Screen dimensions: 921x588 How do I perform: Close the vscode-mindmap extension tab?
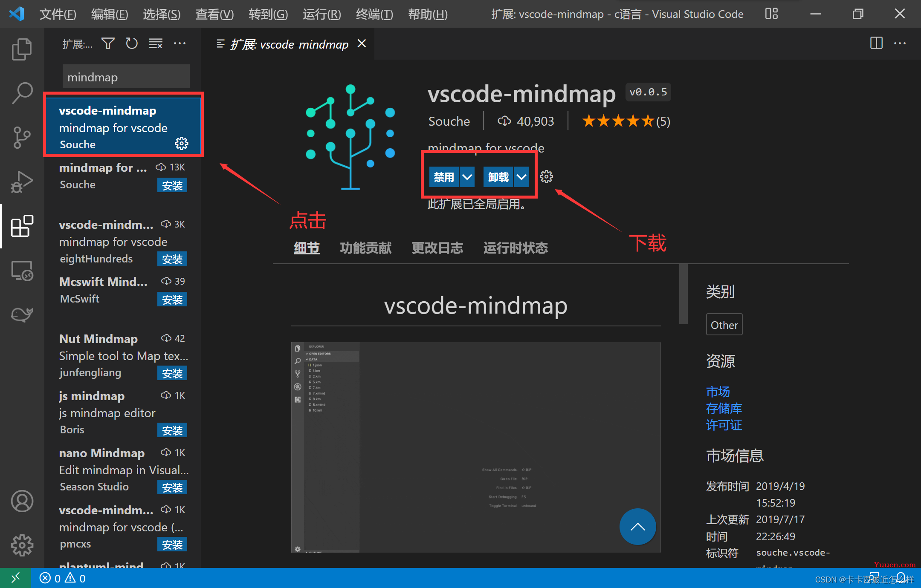pyautogui.click(x=362, y=43)
